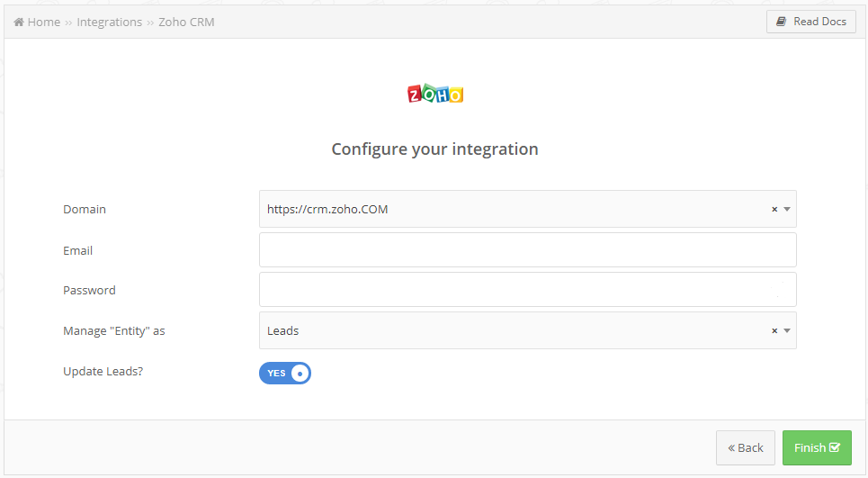Go back with the Back button

point(745,447)
